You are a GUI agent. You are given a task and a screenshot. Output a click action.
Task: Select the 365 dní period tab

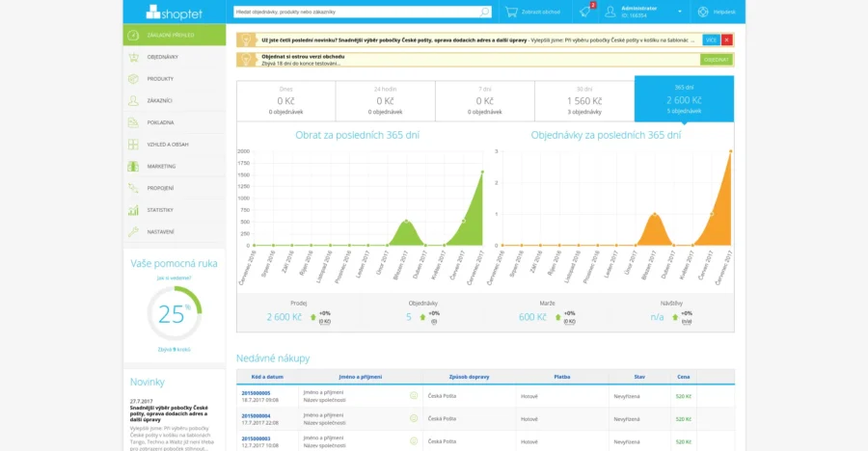pyautogui.click(x=684, y=99)
